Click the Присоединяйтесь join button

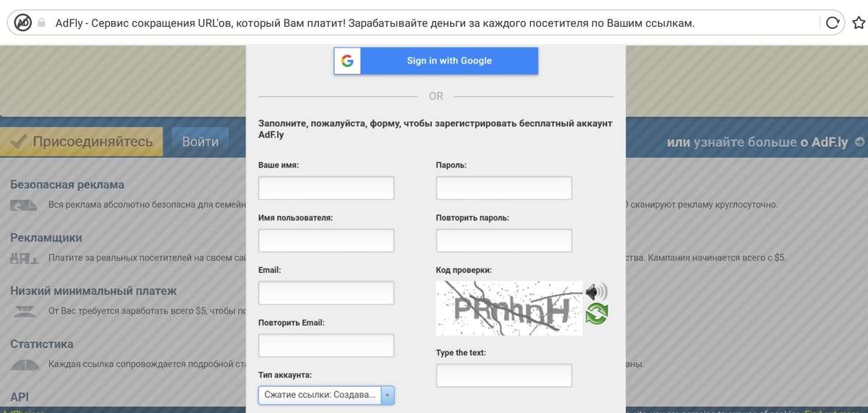(x=81, y=142)
